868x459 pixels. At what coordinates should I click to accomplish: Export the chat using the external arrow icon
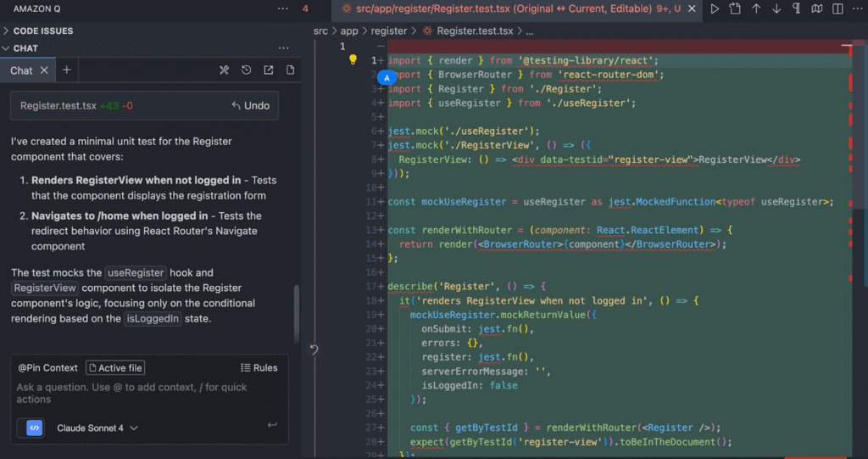pos(269,70)
